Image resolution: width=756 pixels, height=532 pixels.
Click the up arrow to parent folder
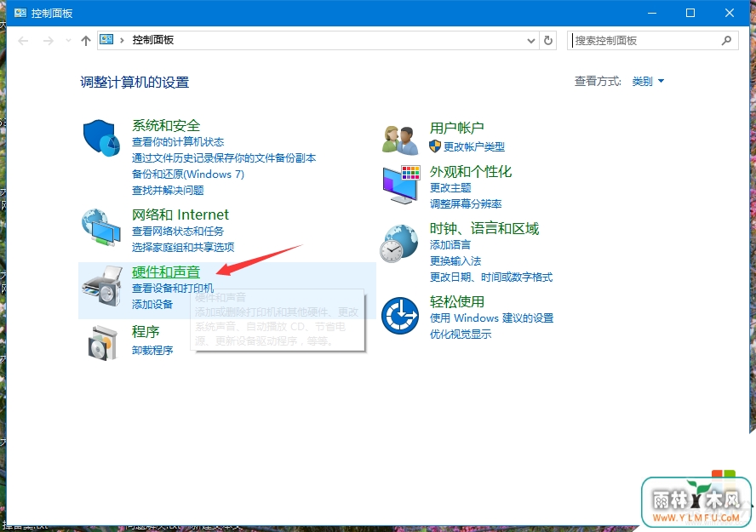point(86,41)
